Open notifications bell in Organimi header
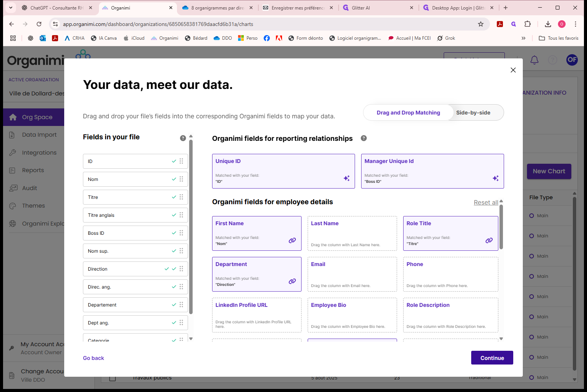 click(x=535, y=60)
